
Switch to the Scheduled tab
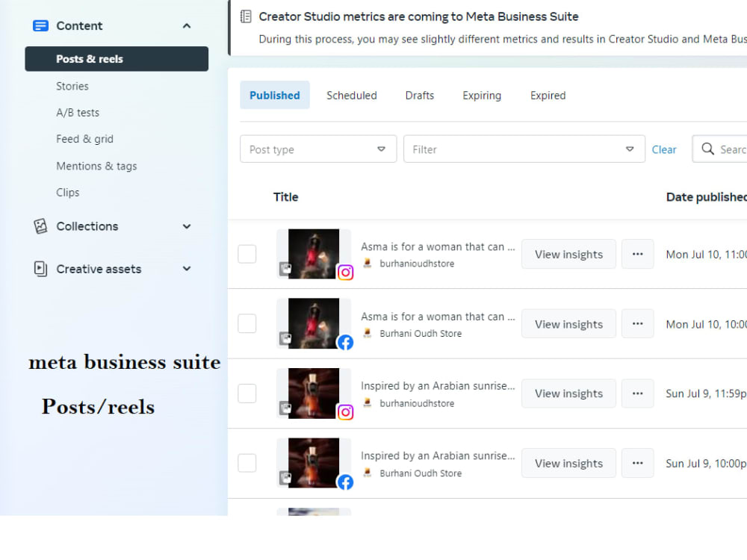[x=352, y=96]
